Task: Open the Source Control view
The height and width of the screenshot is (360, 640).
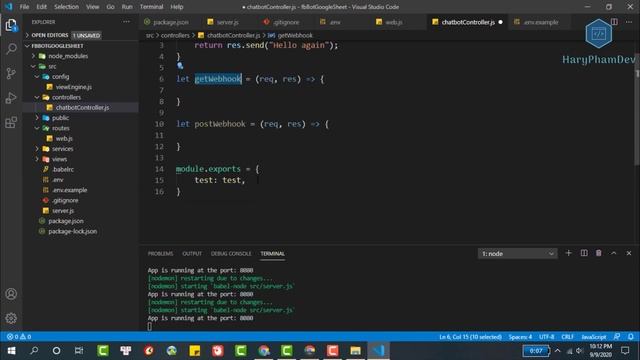Action: pos(11,73)
